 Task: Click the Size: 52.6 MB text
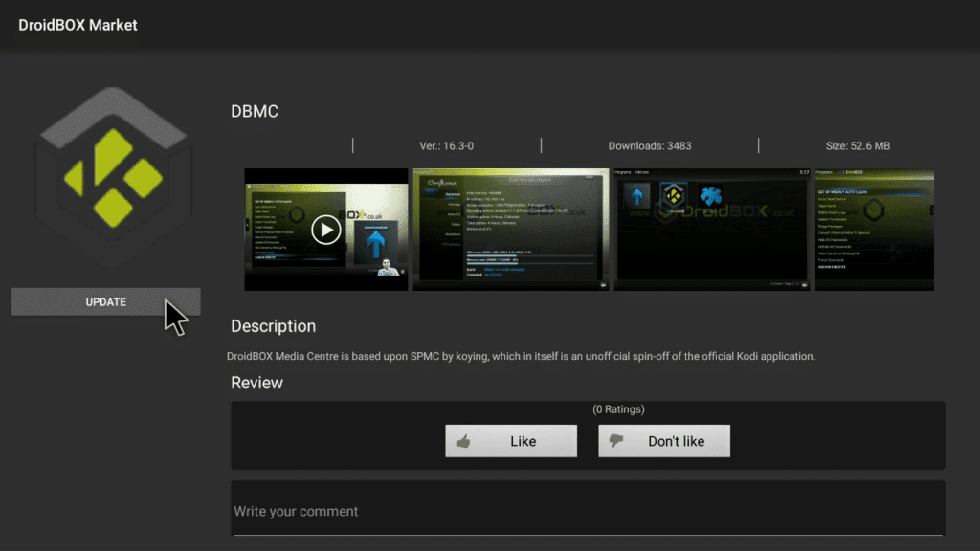pyautogui.click(x=857, y=146)
